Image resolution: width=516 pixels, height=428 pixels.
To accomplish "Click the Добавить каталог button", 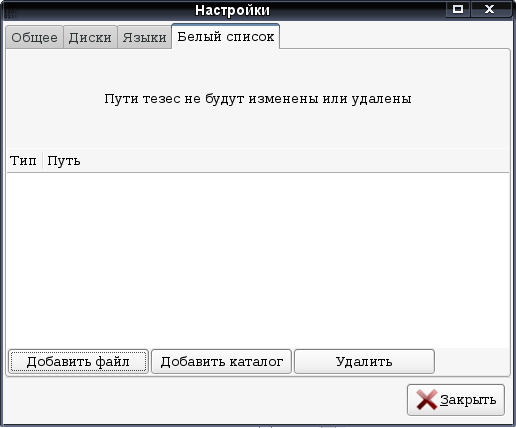I will (221, 362).
